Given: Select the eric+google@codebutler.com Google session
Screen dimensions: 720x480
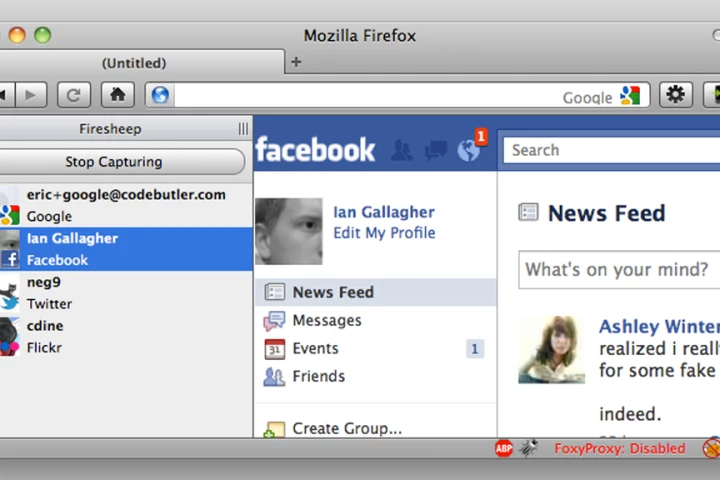Looking at the screenshot, I should 126,205.
